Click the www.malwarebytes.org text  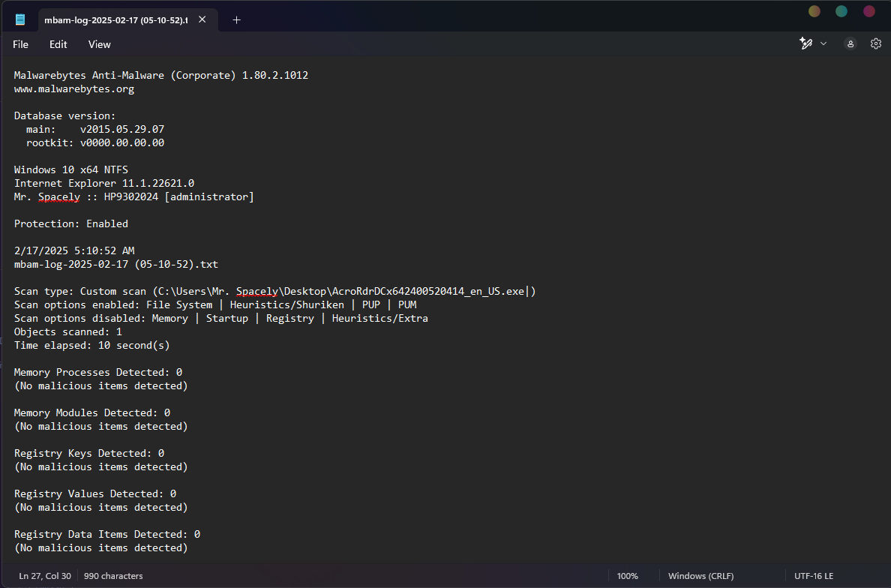(x=73, y=88)
